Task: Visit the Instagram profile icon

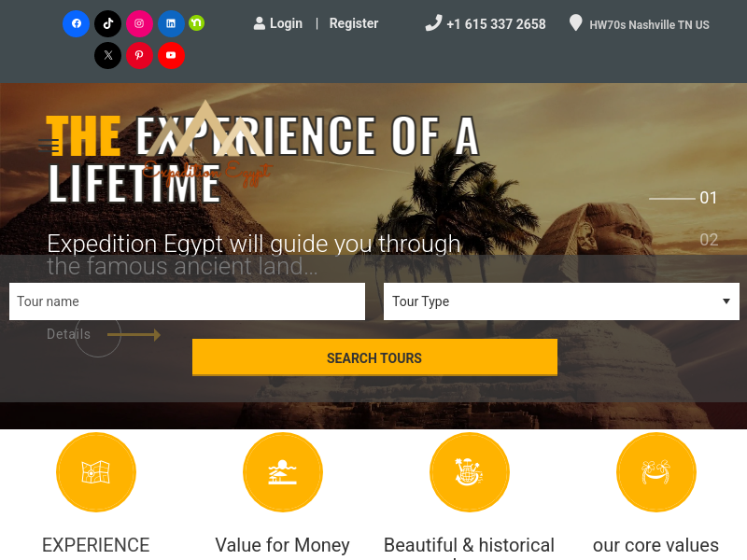Action: click(139, 23)
